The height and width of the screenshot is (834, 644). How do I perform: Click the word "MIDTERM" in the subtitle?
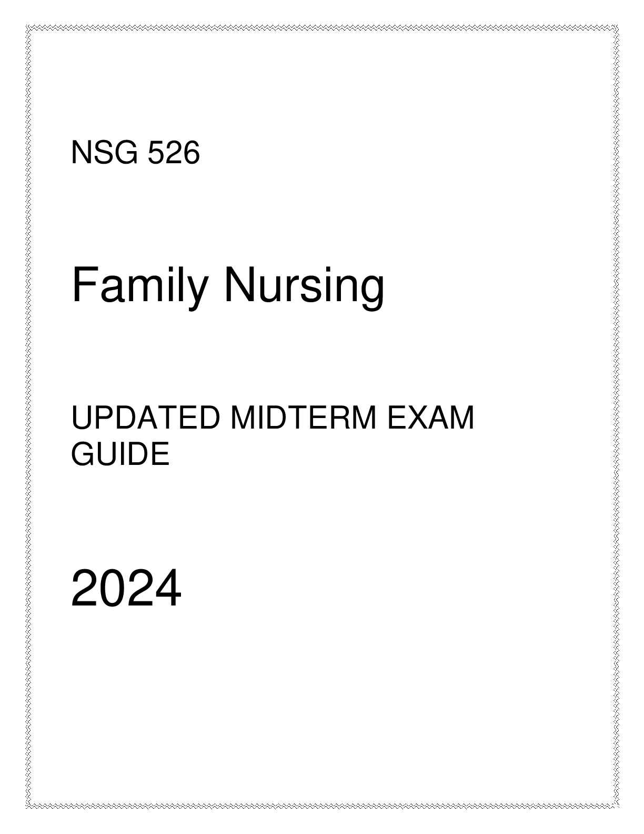click(x=304, y=419)
